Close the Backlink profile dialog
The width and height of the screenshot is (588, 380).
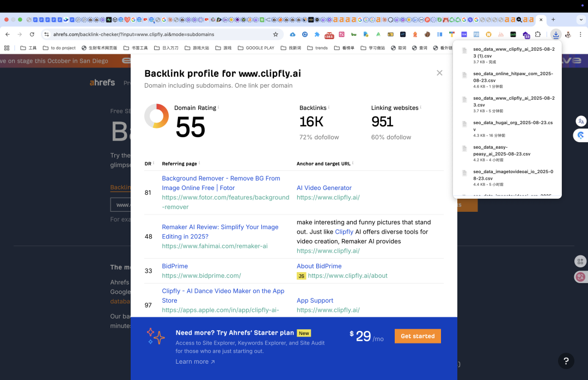[439, 73]
